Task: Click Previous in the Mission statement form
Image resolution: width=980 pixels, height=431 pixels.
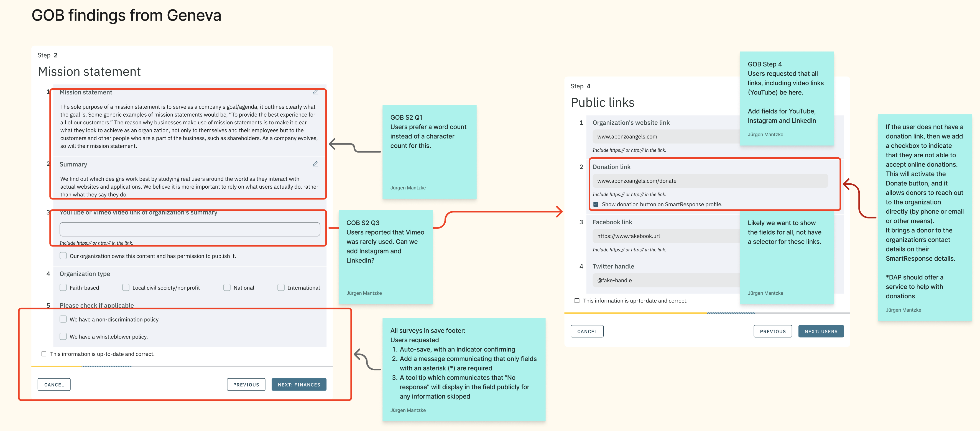Action: pos(246,384)
